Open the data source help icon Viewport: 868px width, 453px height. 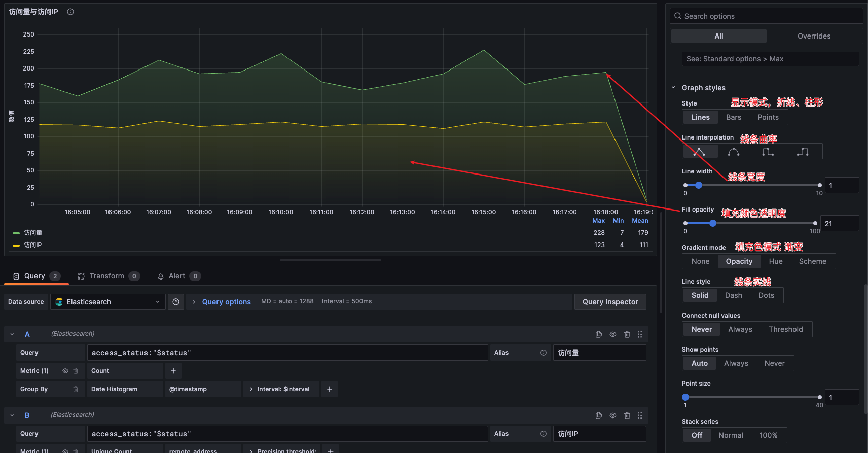coord(176,302)
